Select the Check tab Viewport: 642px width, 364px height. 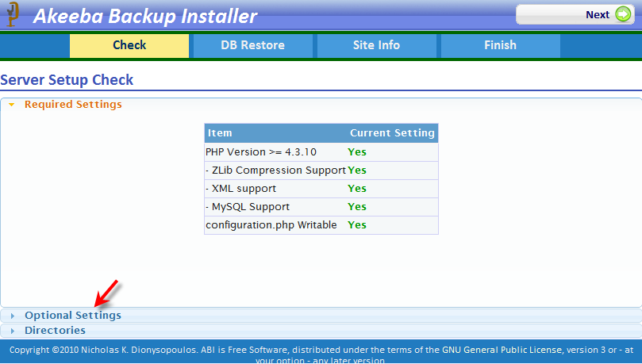coord(129,45)
